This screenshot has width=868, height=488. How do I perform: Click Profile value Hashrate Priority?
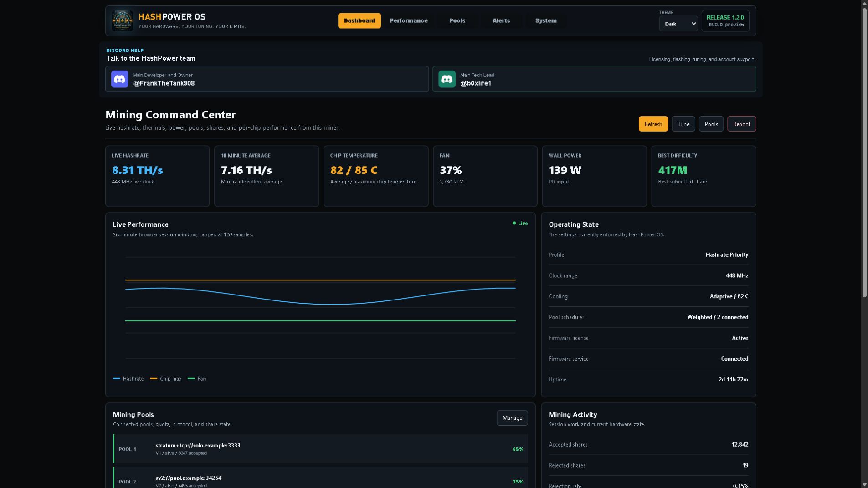tap(727, 255)
